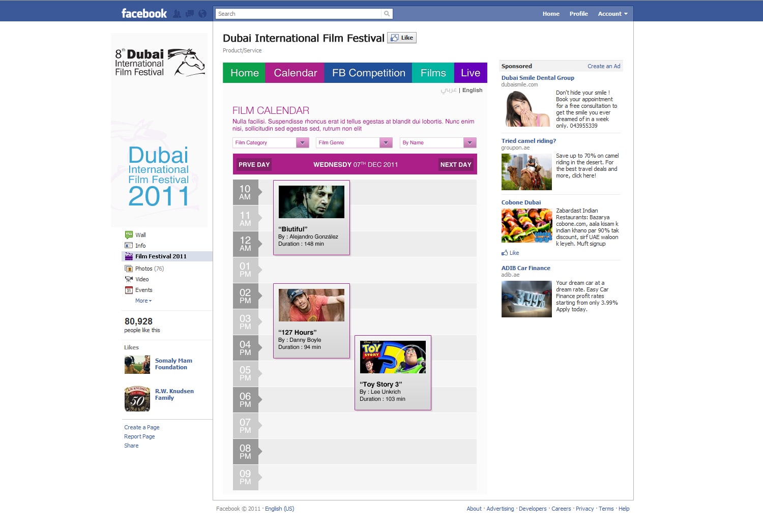
Task: Click the footer Terms link
Action: (606, 509)
